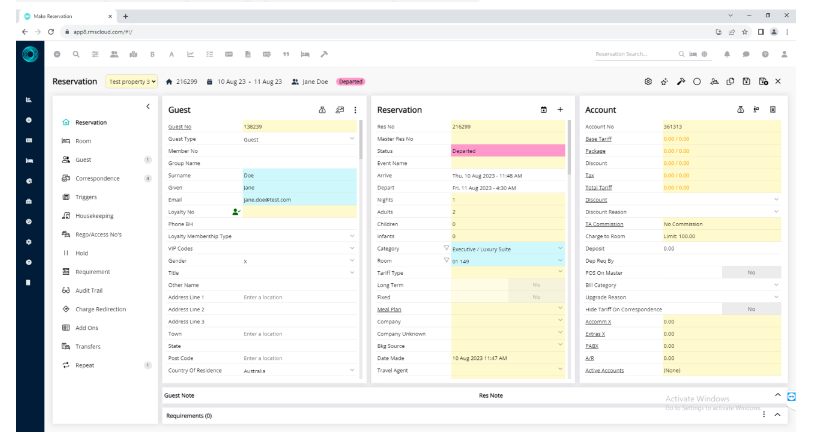819x438 pixels.
Task: Click the plus icon in Reservation panel
Action: pyautogui.click(x=560, y=109)
